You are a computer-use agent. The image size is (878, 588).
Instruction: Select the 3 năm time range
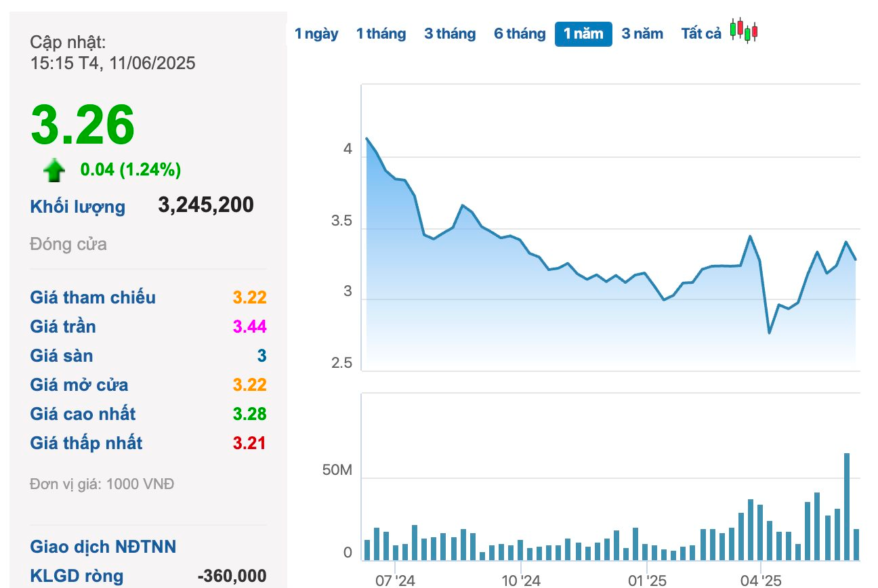click(642, 34)
